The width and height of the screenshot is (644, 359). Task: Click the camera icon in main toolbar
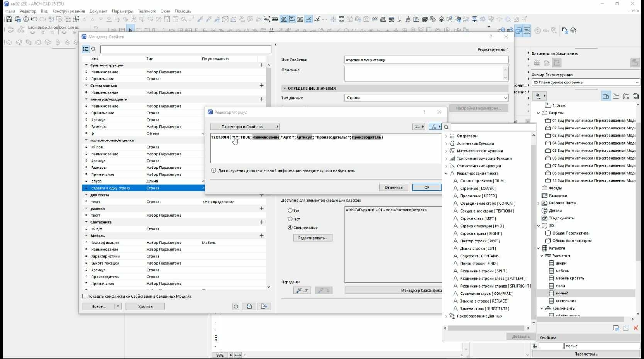click(366, 19)
